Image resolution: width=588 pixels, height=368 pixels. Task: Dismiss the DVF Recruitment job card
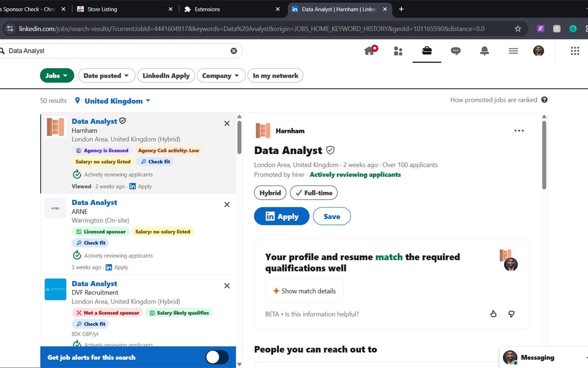[227, 286]
